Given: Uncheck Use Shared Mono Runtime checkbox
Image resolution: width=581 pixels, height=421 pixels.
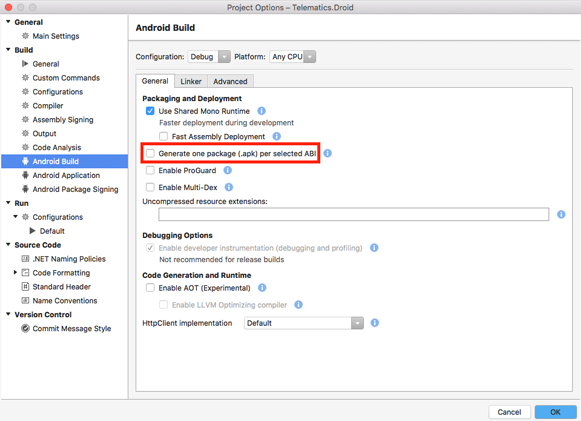Looking at the screenshot, I should [150, 111].
